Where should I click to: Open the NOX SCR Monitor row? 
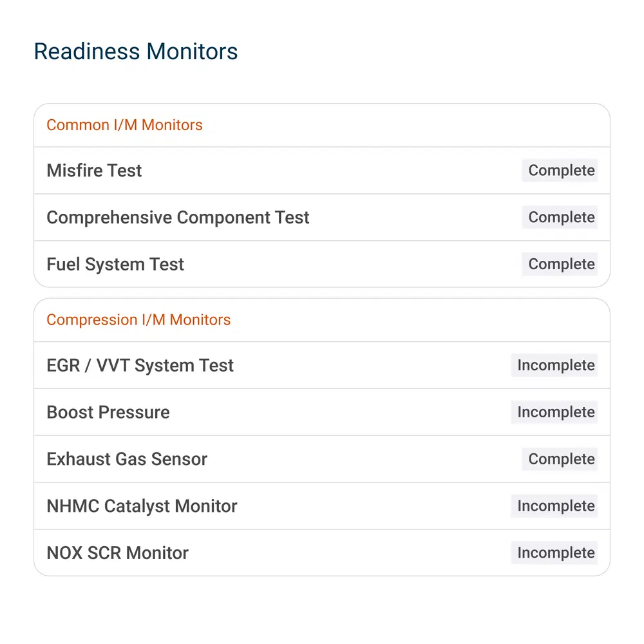coord(321,553)
